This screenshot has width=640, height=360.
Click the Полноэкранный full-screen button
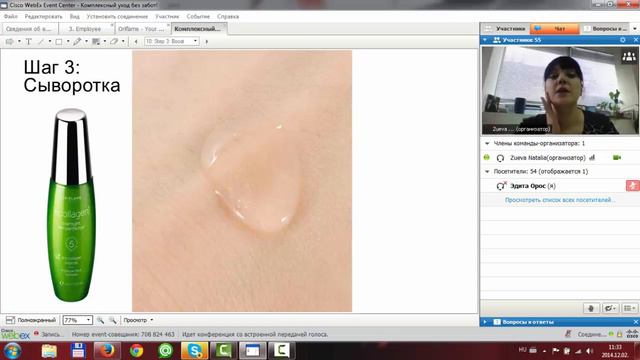tap(31, 320)
